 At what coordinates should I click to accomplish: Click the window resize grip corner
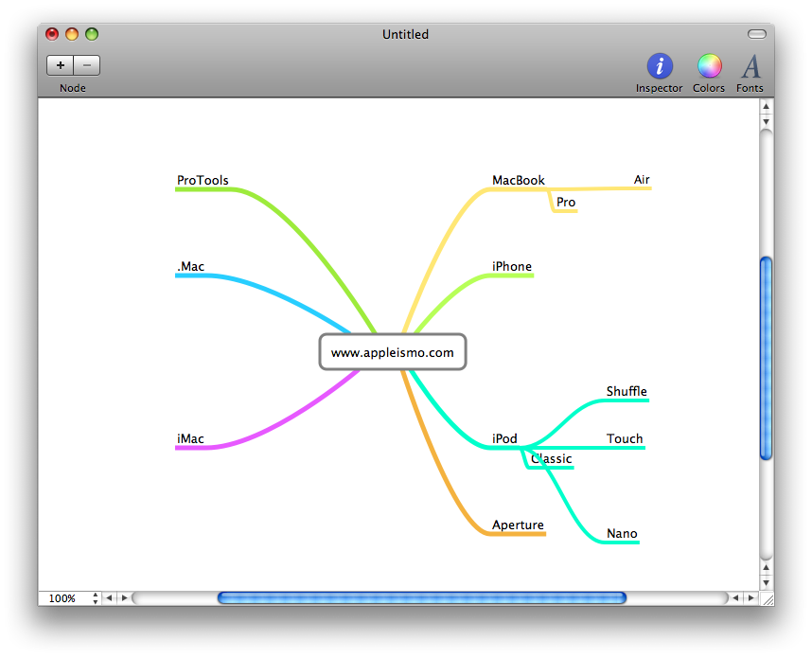point(767,599)
